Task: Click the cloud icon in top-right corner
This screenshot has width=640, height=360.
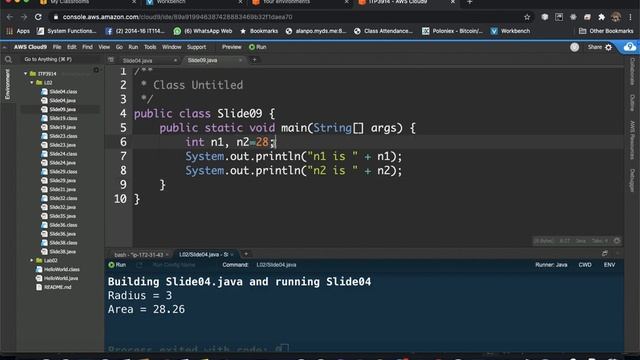Action: point(629,47)
